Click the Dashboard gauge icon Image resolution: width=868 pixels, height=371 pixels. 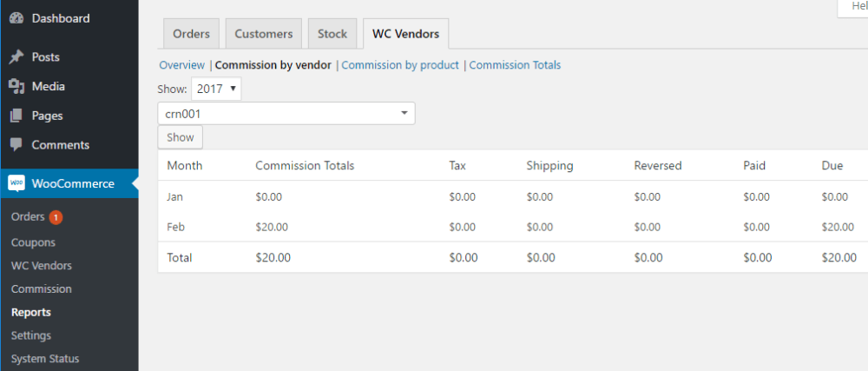tap(16, 18)
